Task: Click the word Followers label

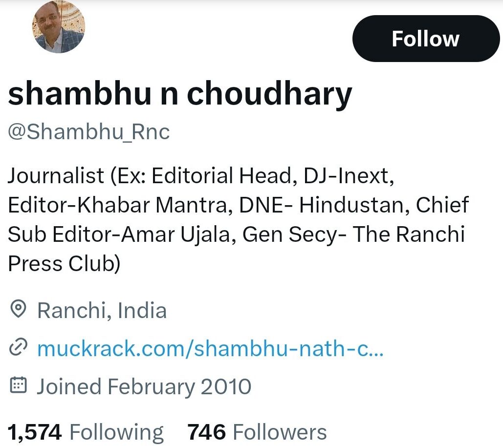Action: click(280, 432)
